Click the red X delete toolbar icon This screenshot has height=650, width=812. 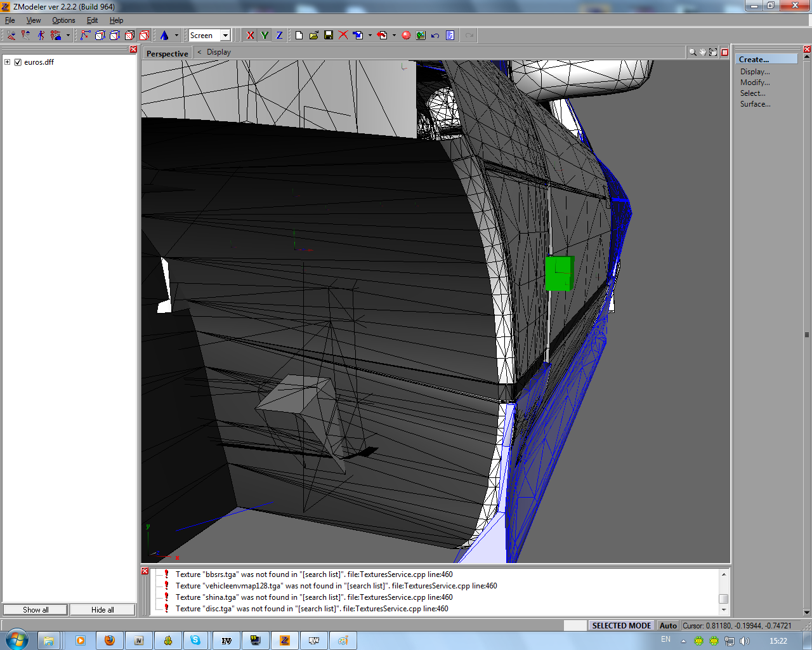[343, 36]
